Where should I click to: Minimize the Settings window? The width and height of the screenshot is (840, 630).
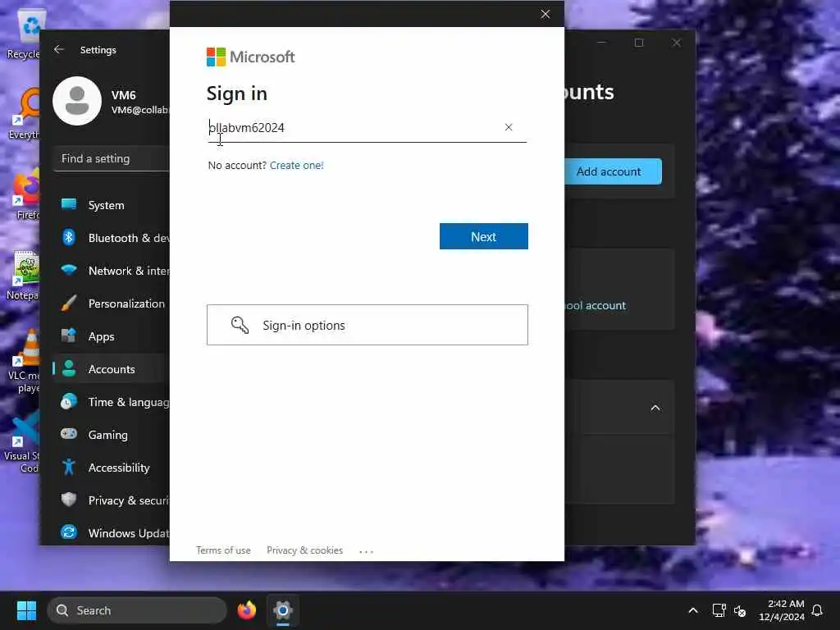tap(601, 43)
